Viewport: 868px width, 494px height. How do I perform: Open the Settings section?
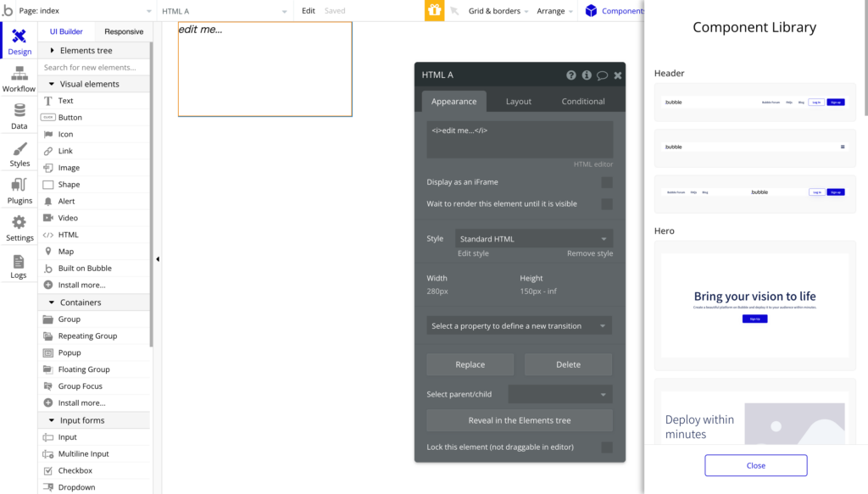(x=19, y=228)
